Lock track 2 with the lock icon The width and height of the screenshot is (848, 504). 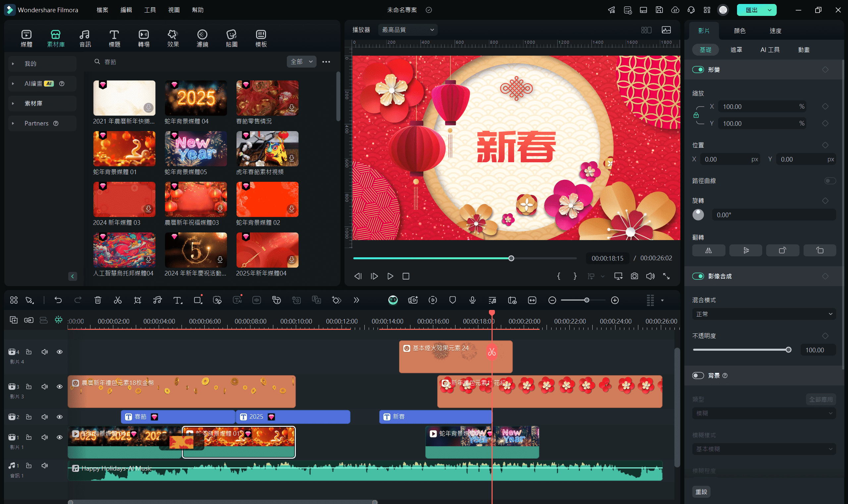click(29, 417)
